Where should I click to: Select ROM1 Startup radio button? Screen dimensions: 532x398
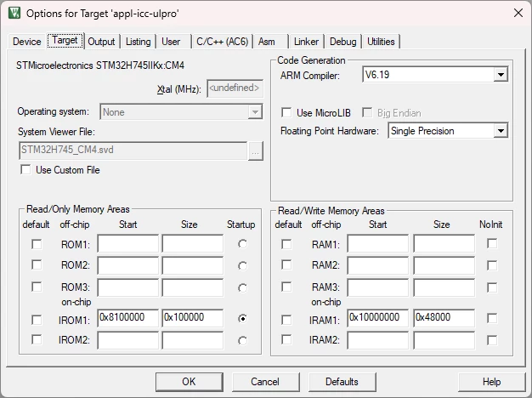(242, 244)
